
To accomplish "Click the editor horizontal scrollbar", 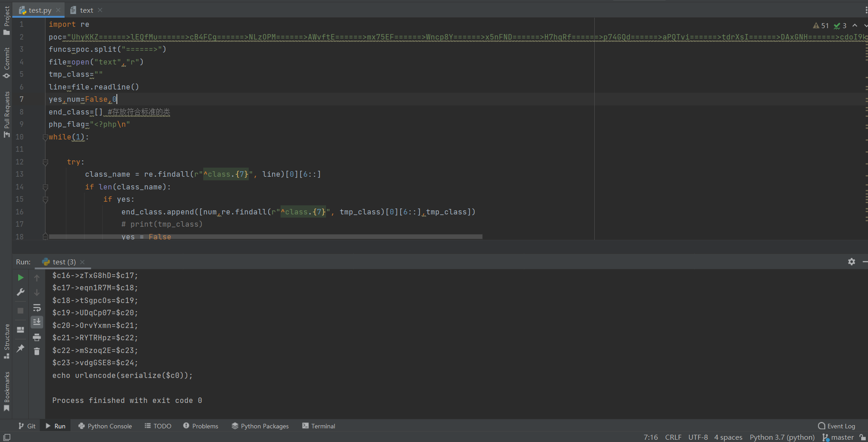I will tap(266, 237).
